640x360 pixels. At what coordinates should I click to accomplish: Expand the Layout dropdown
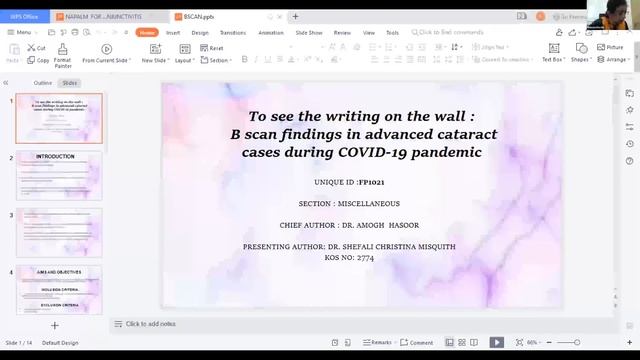coord(184,54)
